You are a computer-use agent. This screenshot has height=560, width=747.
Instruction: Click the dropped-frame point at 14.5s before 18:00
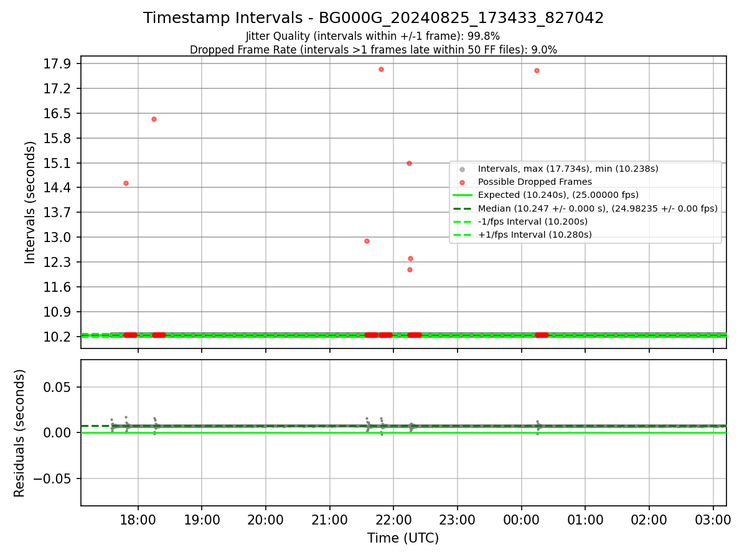[126, 183]
